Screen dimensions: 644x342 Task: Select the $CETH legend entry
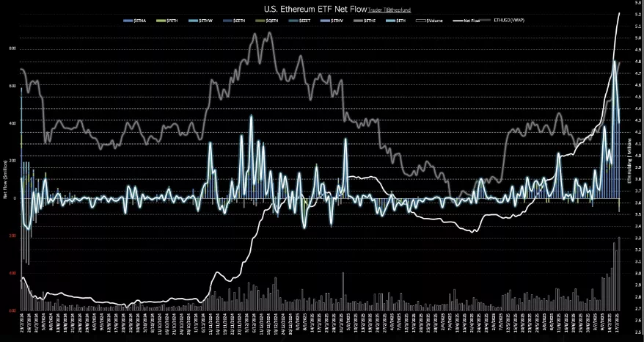click(234, 20)
